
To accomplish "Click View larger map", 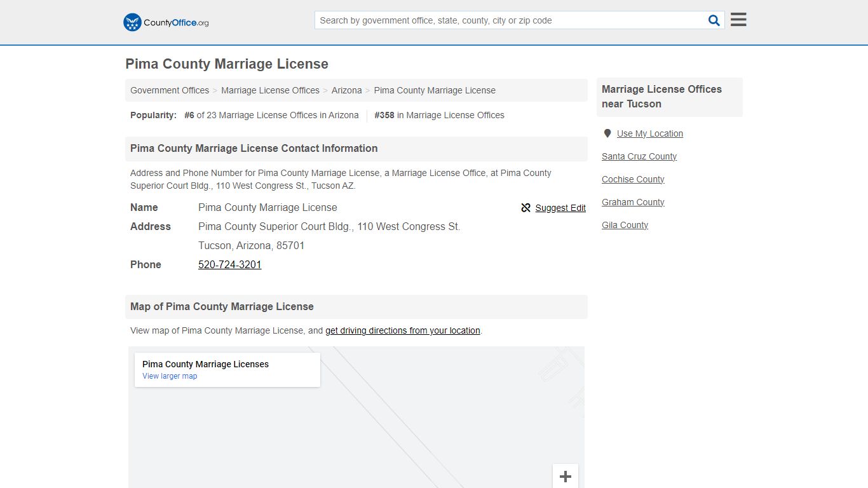I will pos(170,376).
